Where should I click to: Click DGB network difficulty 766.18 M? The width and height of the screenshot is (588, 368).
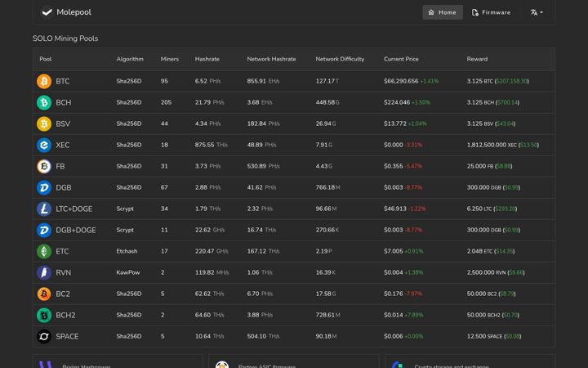point(327,187)
